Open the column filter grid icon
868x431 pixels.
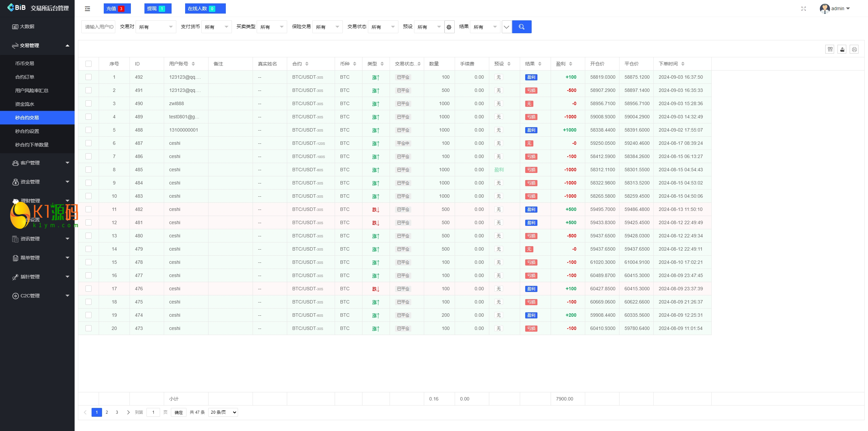[830, 50]
